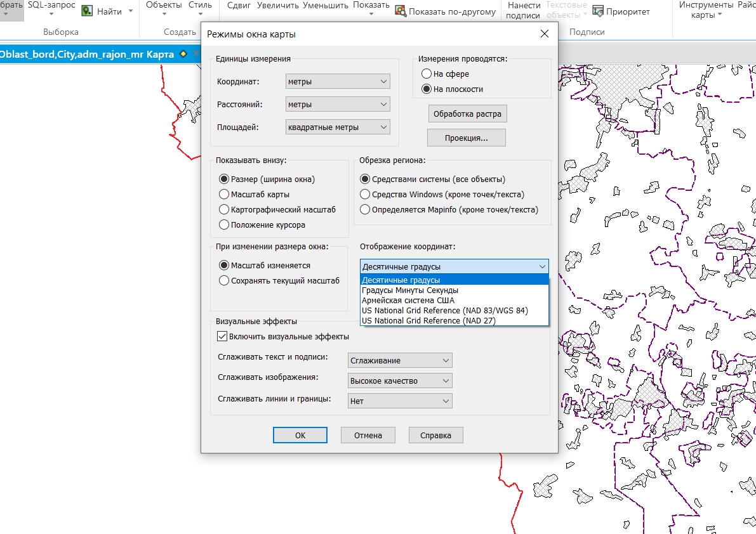The width and height of the screenshot is (756, 534).
Task: Click the Приоритет labels icon
Action: pyautogui.click(x=598, y=11)
